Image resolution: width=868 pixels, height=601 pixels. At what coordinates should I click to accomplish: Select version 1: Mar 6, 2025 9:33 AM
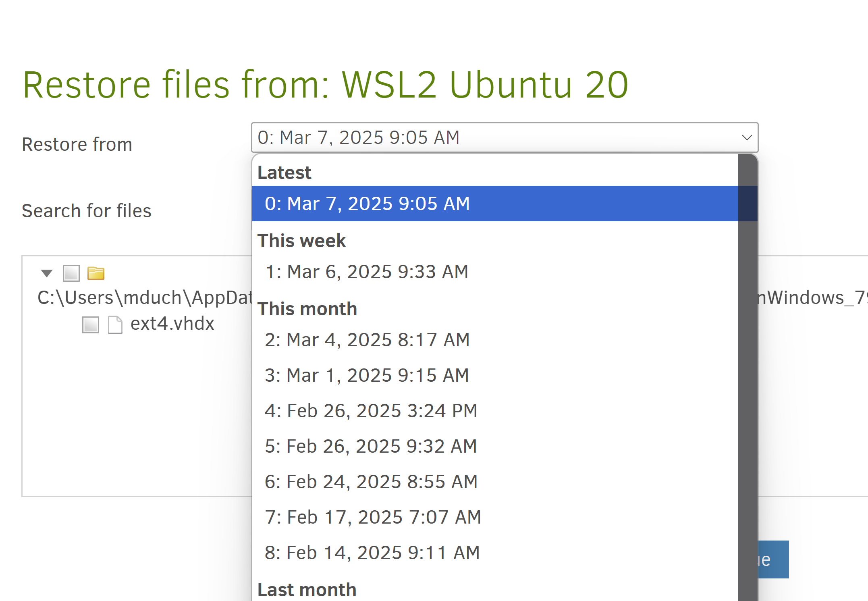(367, 272)
